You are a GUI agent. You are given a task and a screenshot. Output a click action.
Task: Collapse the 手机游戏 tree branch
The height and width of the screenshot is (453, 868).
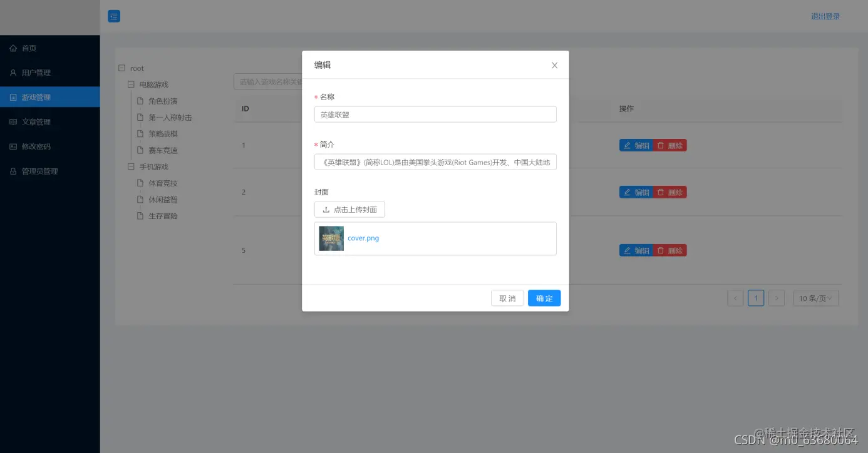point(131,166)
